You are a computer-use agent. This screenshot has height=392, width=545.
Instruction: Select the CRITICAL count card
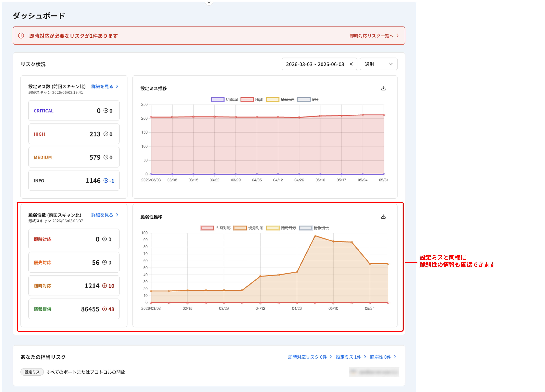(74, 111)
